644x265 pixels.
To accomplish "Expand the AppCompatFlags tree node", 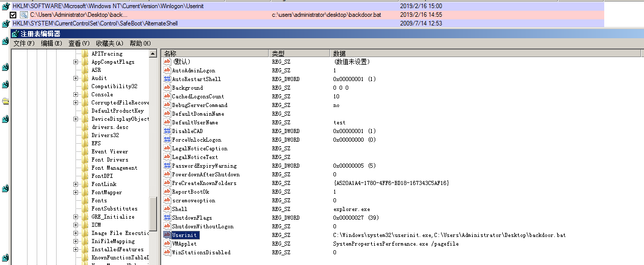I will (75, 62).
